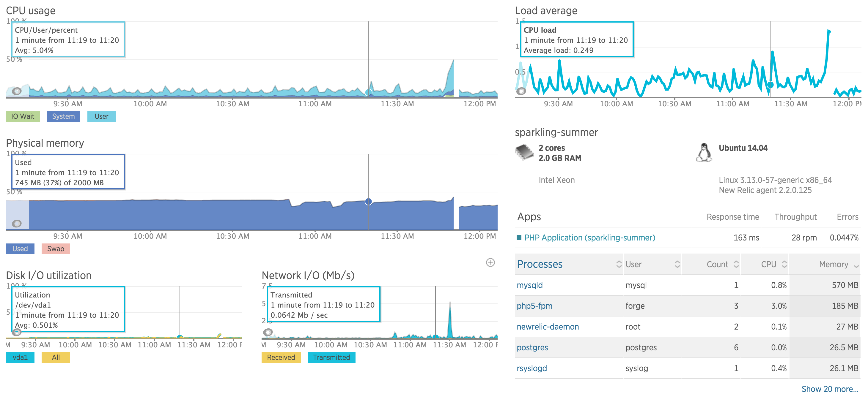Sort the process table by Count
The height and width of the screenshot is (402, 868).
coord(711,264)
